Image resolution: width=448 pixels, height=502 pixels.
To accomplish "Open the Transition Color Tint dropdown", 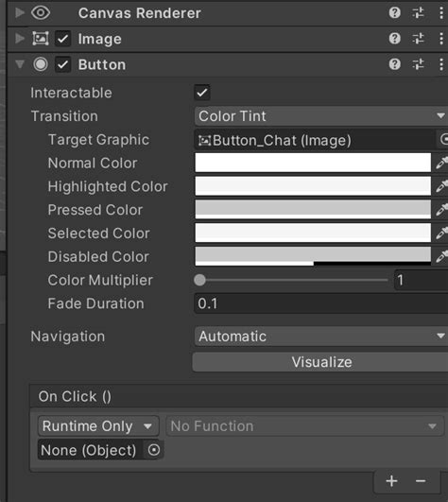I will coord(321,116).
